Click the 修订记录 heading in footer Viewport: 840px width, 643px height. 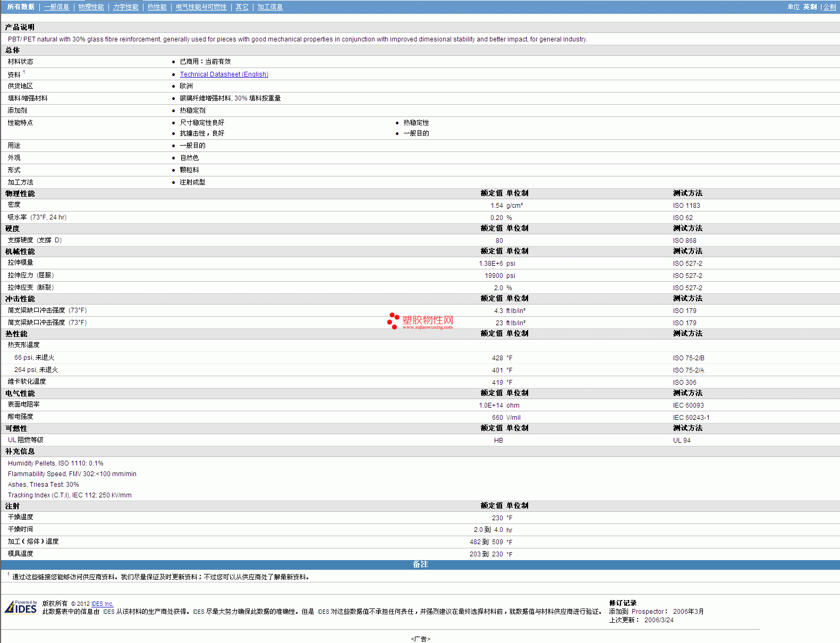click(623, 603)
